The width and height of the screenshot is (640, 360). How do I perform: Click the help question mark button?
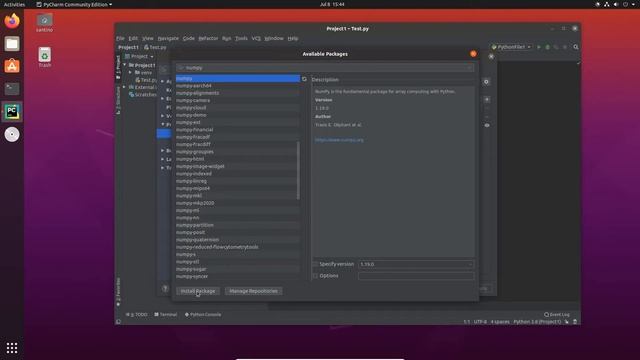tap(165, 288)
